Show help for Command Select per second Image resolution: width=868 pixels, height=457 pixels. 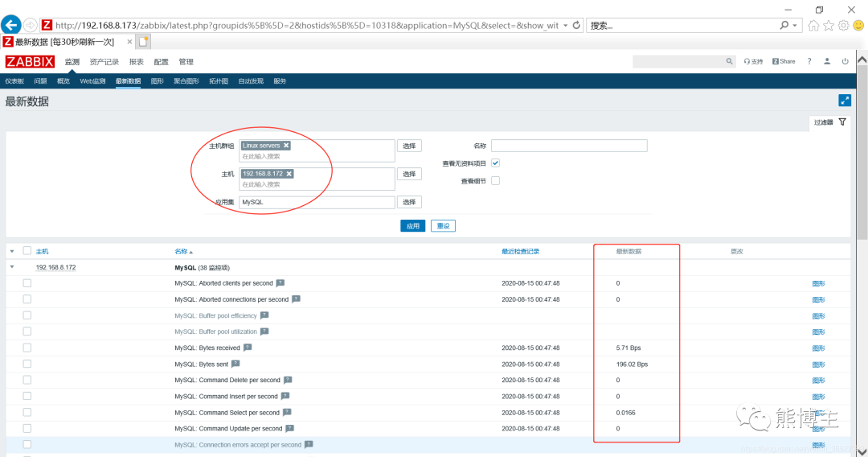[x=287, y=412]
